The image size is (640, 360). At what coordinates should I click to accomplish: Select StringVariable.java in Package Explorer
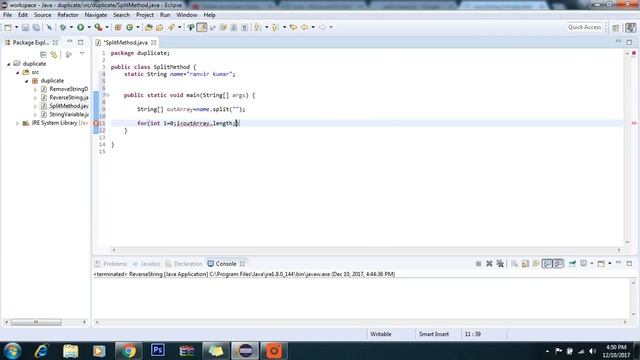point(69,114)
